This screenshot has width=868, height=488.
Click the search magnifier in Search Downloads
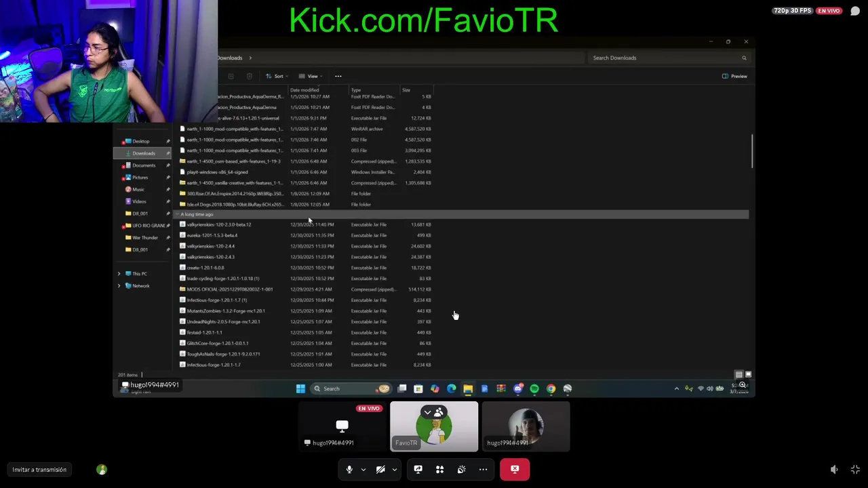[x=744, y=58]
